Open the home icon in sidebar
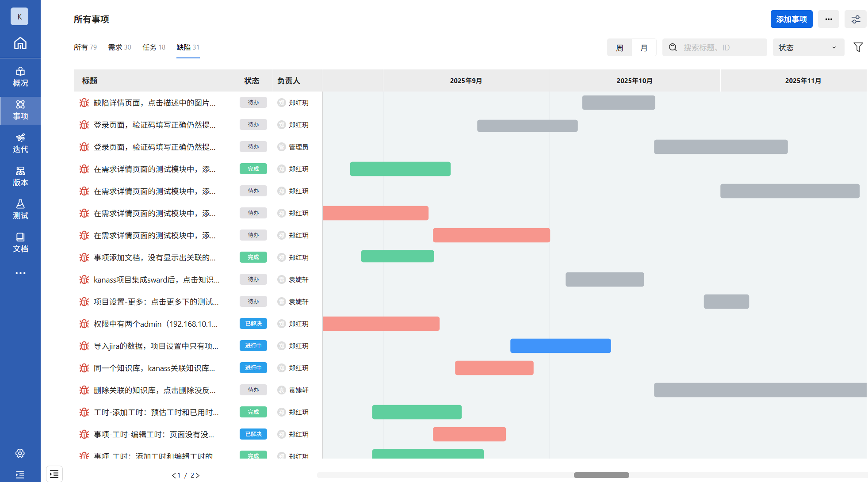 [x=20, y=43]
